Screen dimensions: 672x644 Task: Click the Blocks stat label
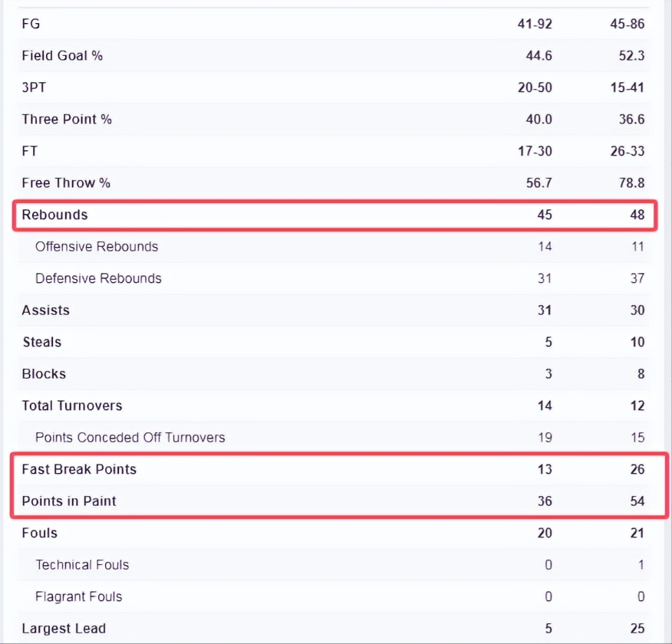click(x=44, y=374)
